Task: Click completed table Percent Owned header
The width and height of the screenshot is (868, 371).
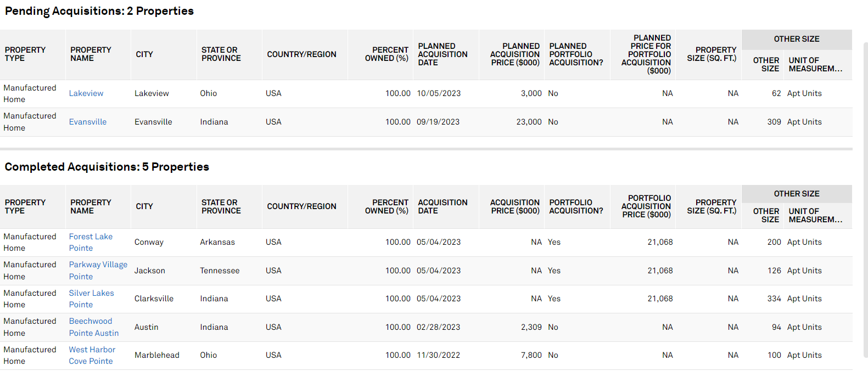Action: [387, 206]
